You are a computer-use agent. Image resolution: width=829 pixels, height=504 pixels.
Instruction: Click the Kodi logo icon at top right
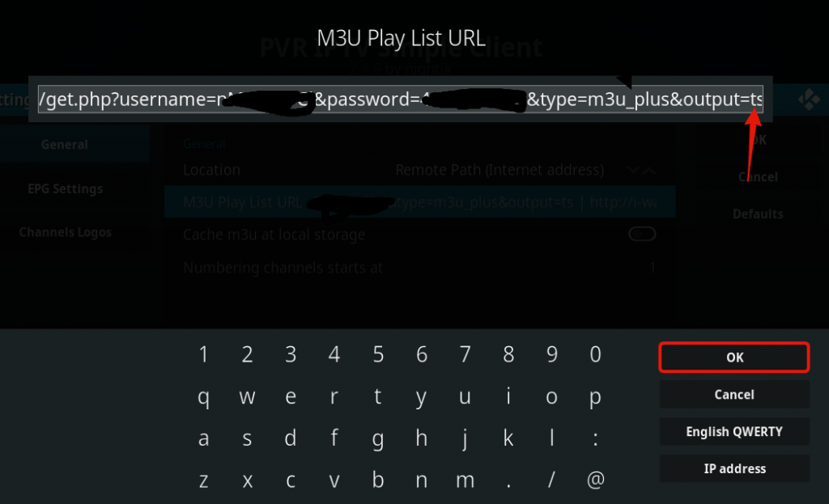809,100
